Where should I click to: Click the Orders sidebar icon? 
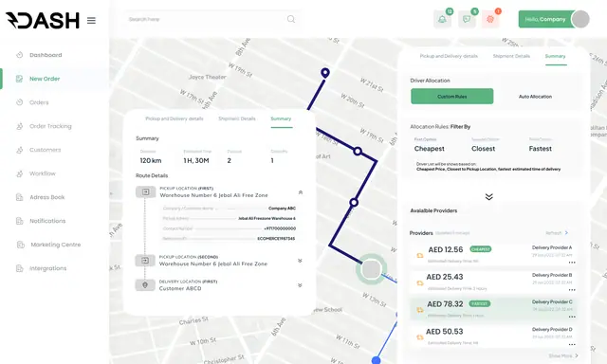pos(19,102)
